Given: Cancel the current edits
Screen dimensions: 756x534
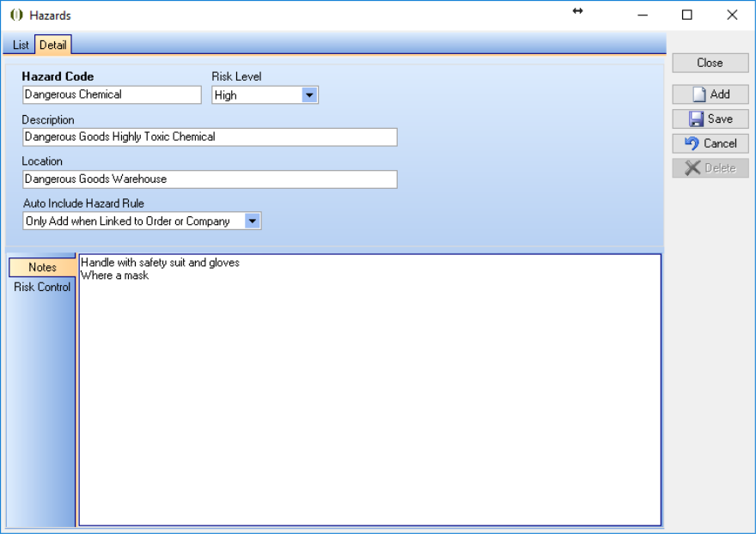Looking at the screenshot, I should 710,143.
